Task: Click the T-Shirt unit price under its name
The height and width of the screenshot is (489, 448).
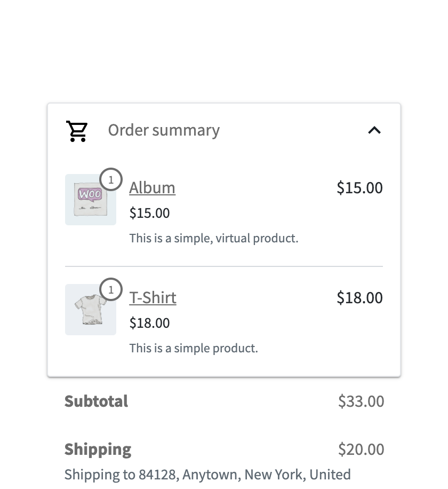Action: click(149, 323)
